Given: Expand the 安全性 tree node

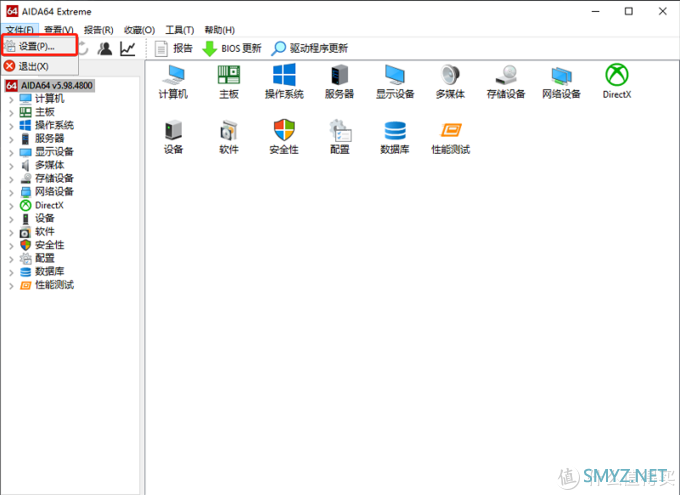Looking at the screenshot, I should tap(11, 246).
